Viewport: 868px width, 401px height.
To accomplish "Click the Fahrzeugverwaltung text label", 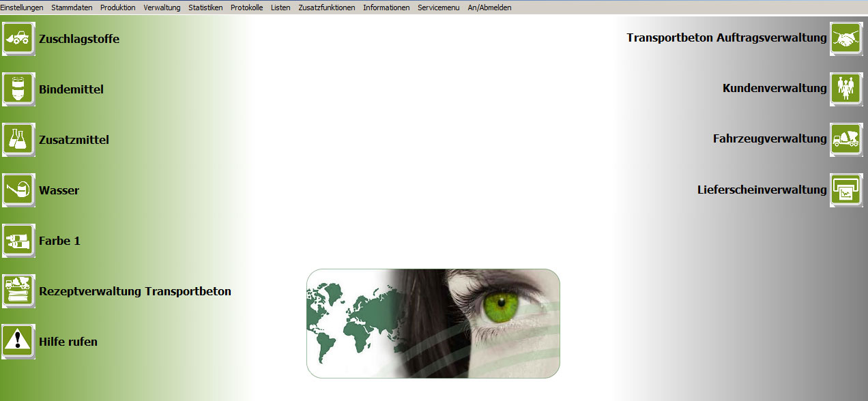I will pos(770,138).
